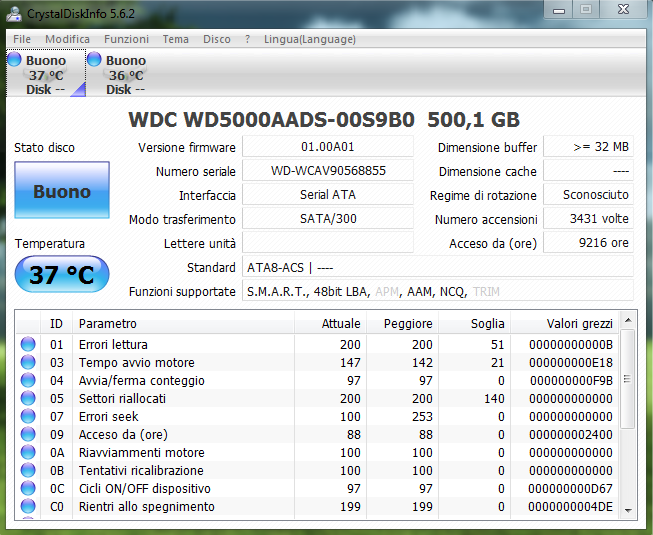Select the Tentativi ricalibrazione row
Viewport: 653px width, 535px height.
(x=317, y=470)
